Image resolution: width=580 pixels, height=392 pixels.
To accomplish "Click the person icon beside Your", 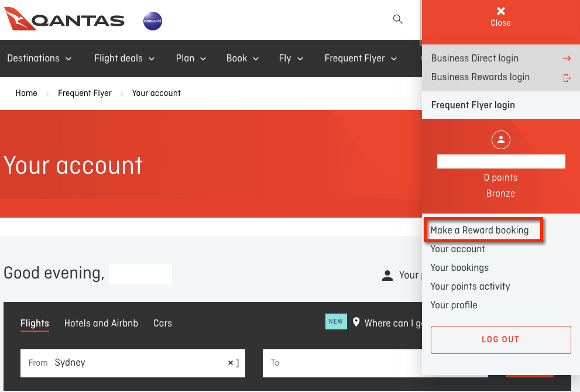I will point(387,276).
